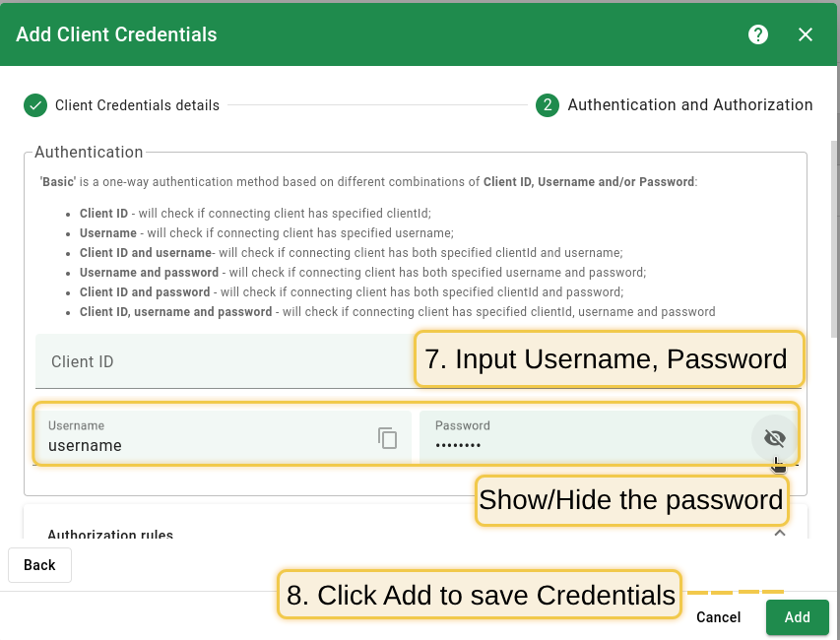Screen dimensions: 840x640
Task: Expand the Authorization rules chevron
Action: tap(780, 533)
